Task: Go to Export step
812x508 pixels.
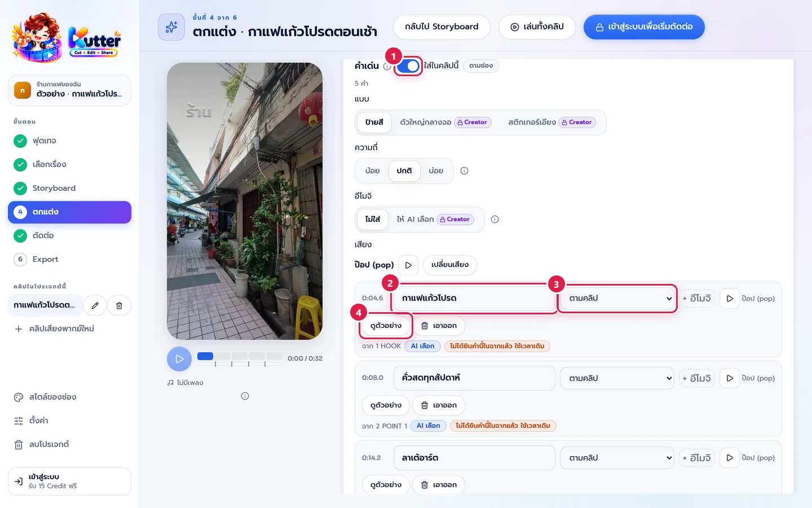Action: 69,259
